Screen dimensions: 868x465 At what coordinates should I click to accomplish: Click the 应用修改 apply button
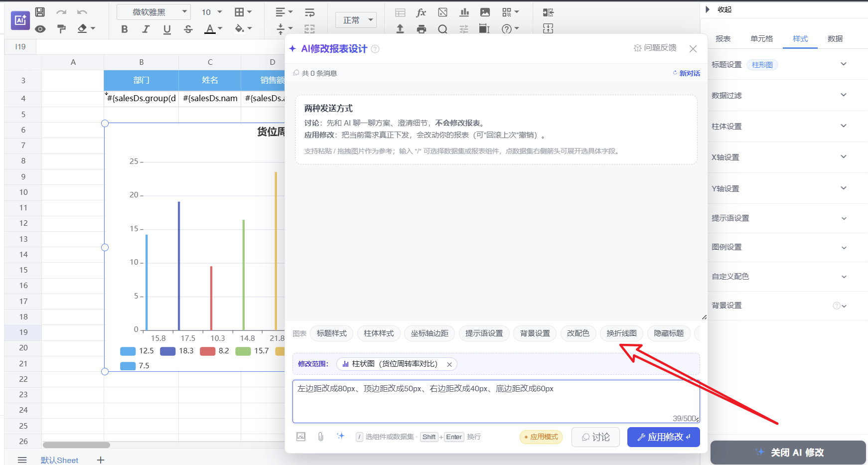664,437
